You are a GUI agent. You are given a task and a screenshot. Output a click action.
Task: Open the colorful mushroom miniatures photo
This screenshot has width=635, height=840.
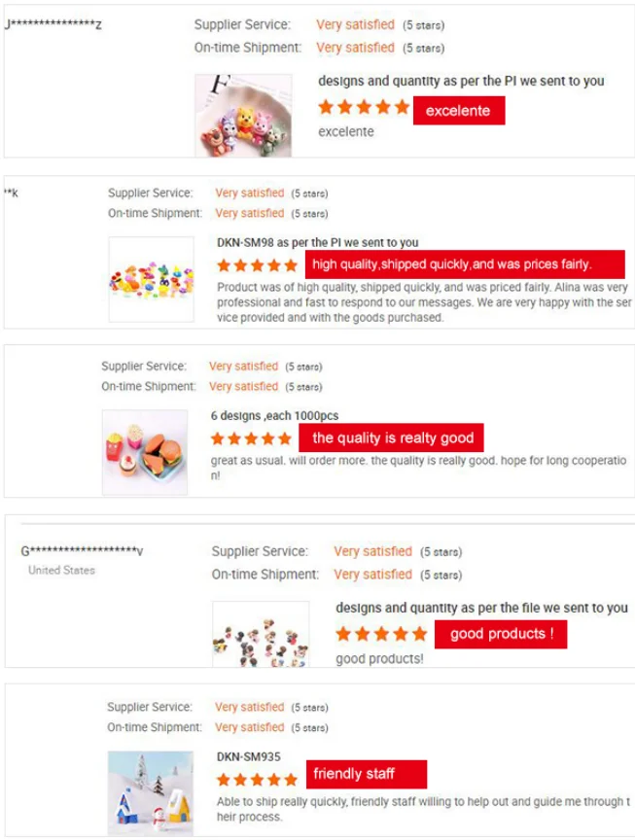[x=151, y=279]
